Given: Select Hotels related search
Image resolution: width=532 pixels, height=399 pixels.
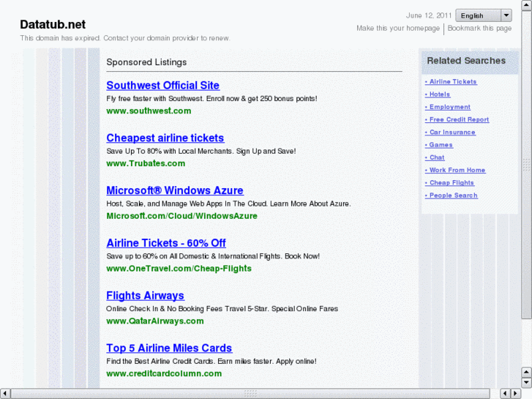Looking at the screenshot, I should 438,94.
